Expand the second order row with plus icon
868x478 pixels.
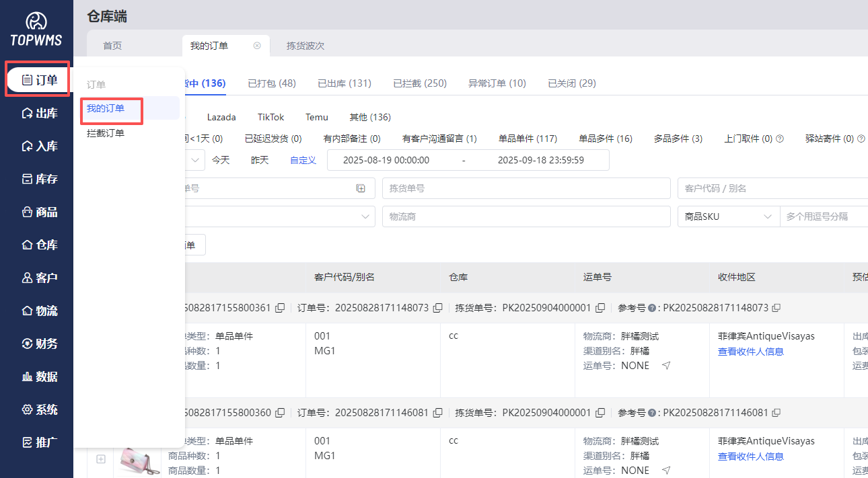click(101, 459)
